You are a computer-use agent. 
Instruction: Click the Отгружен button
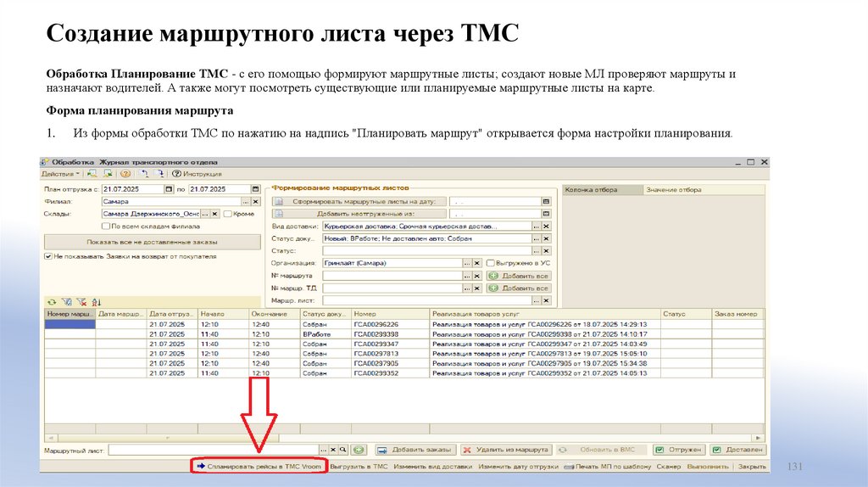679,450
